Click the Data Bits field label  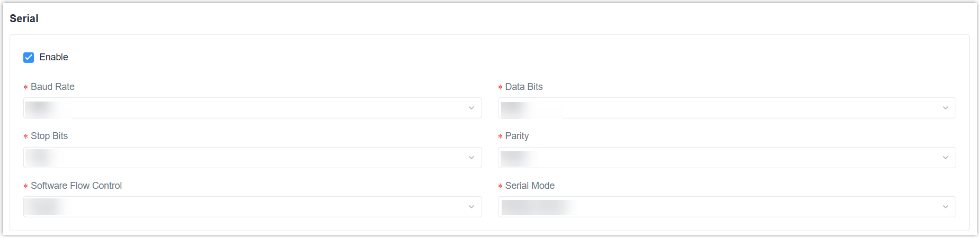(x=523, y=87)
